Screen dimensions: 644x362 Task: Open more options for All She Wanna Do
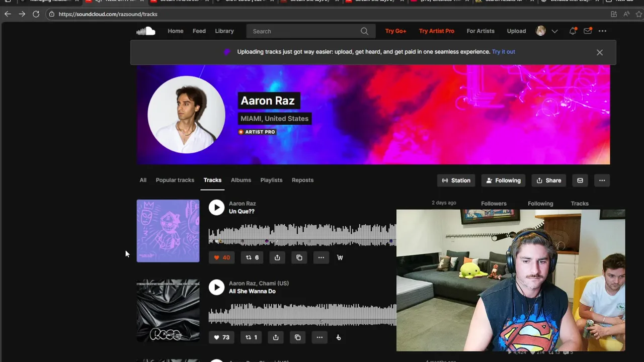pos(319,337)
